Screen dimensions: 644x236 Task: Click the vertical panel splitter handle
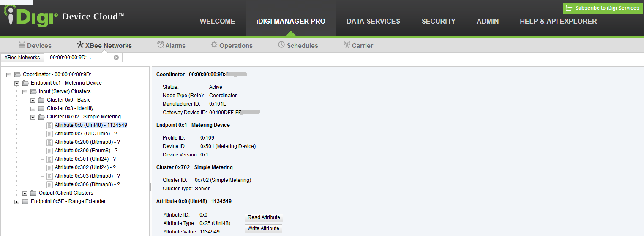tap(150, 187)
